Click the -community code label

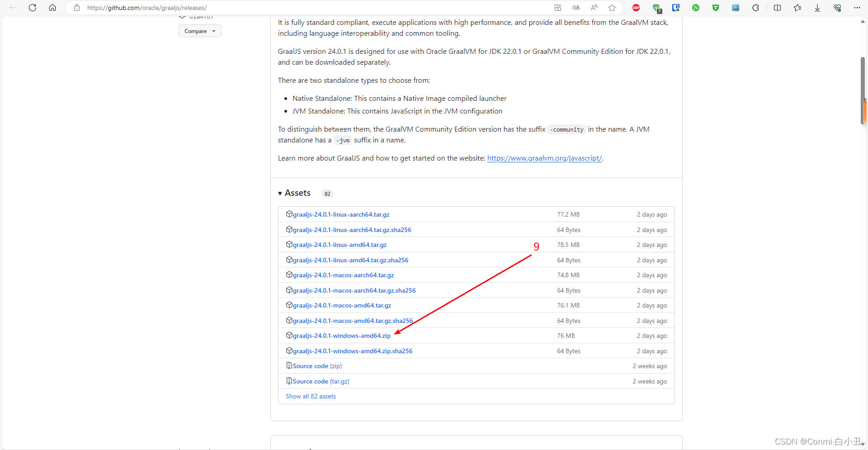(566, 129)
